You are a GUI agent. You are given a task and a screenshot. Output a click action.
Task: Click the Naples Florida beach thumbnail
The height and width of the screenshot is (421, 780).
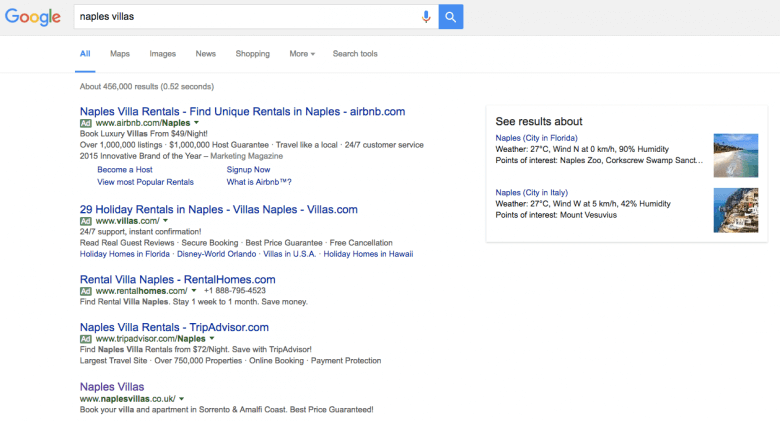coord(736,155)
